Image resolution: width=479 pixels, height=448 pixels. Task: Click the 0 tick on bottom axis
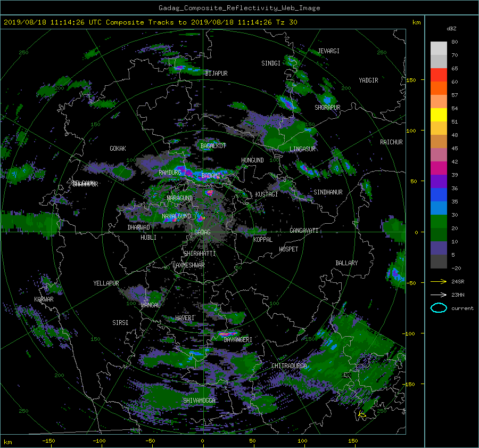202,441
